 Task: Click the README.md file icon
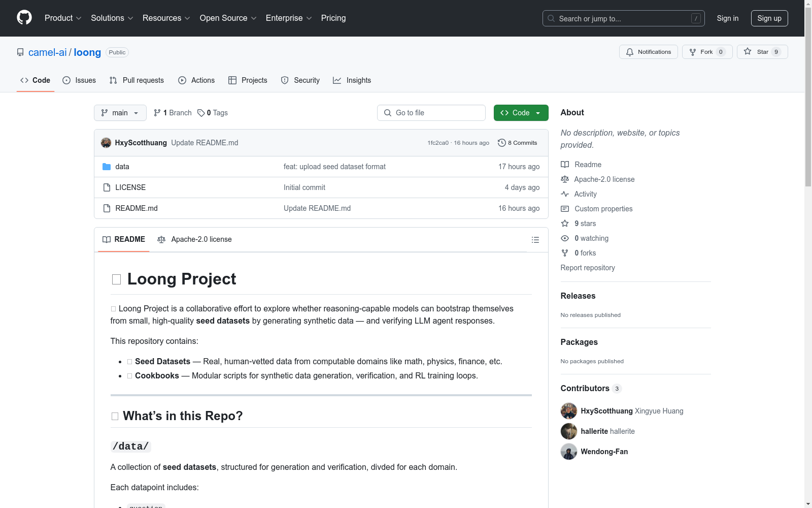(x=107, y=208)
